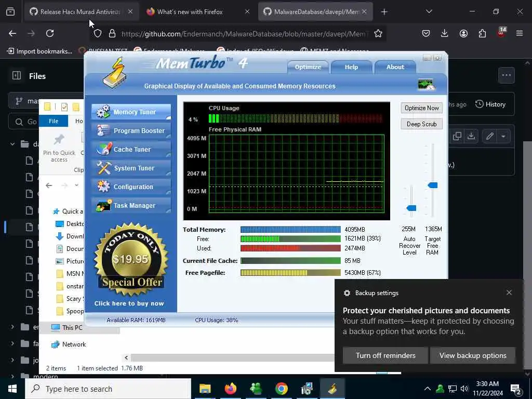
Task: Go back in Firefox
Action: coord(12,33)
